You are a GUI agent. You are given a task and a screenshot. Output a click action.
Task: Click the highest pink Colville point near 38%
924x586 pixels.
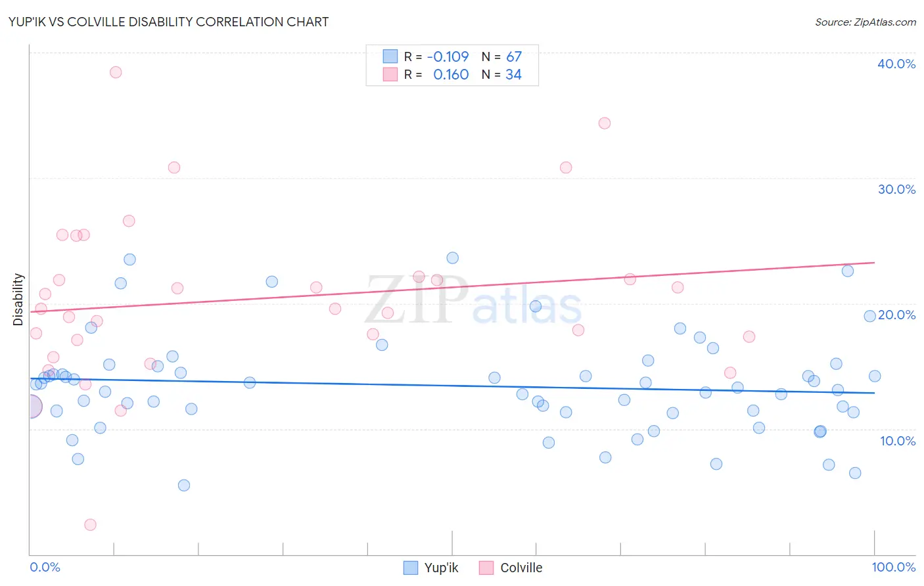pyautogui.click(x=116, y=72)
